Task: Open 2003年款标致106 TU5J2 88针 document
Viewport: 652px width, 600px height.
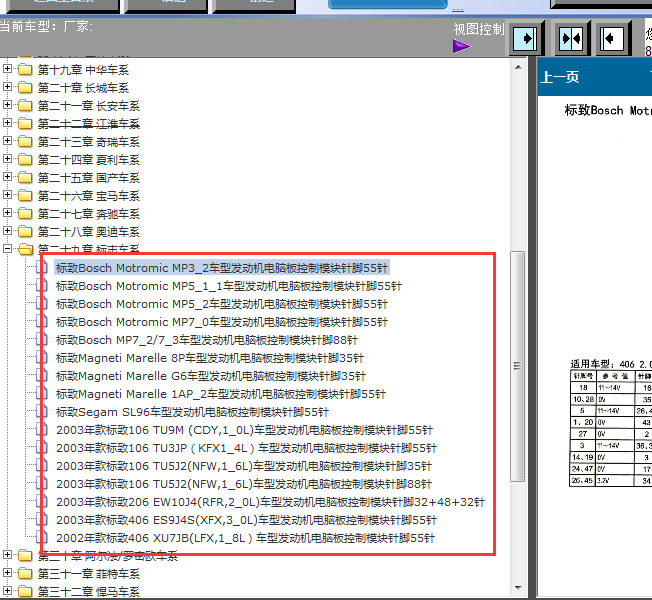Action: 244,484
